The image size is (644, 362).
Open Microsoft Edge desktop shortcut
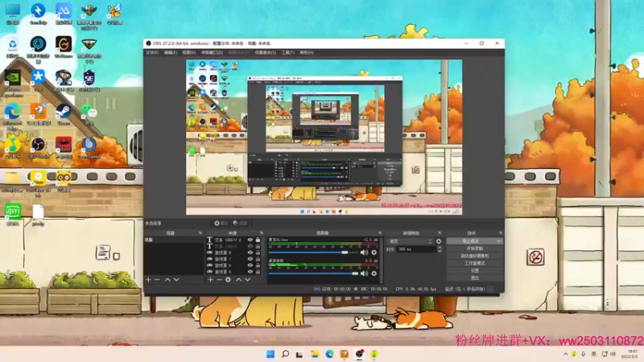[12, 117]
